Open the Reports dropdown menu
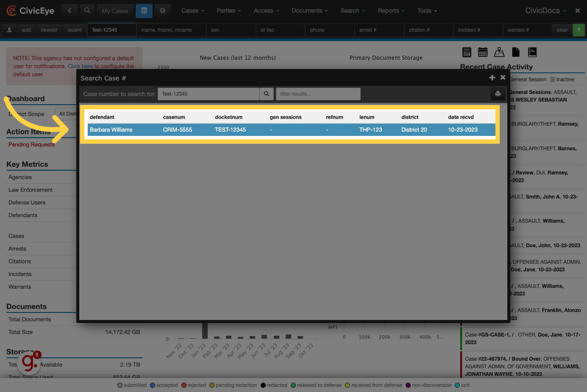 pyautogui.click(x=391, y=11)
